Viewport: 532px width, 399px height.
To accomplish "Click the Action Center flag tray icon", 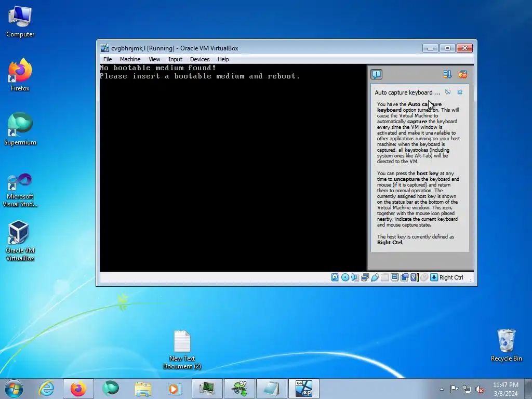I will click(454, 389).
